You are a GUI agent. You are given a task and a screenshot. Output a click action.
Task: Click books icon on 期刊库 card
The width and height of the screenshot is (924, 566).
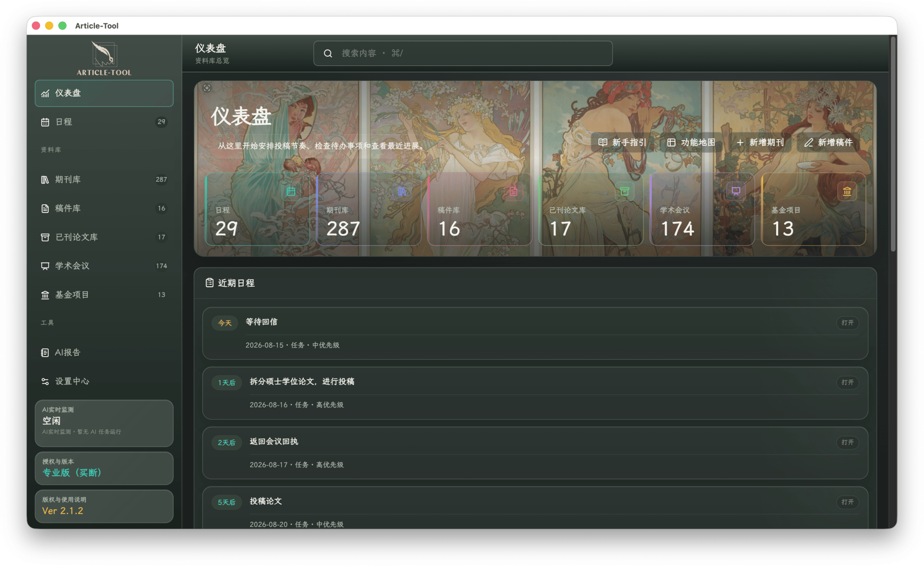click(x=402, y=191)
